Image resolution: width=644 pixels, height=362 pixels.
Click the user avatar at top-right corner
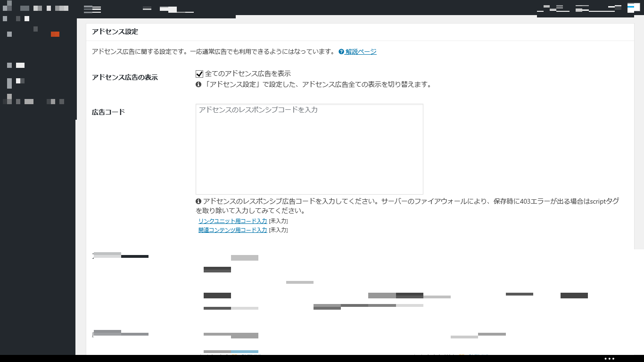pyautogui.click(x=633, y=7)
